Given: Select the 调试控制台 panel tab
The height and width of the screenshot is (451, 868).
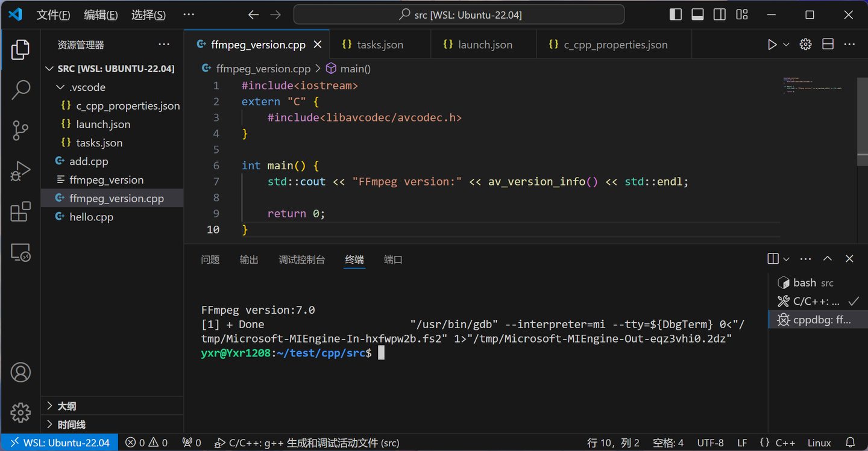Looking at the screenshot, I should click(301, 260).
